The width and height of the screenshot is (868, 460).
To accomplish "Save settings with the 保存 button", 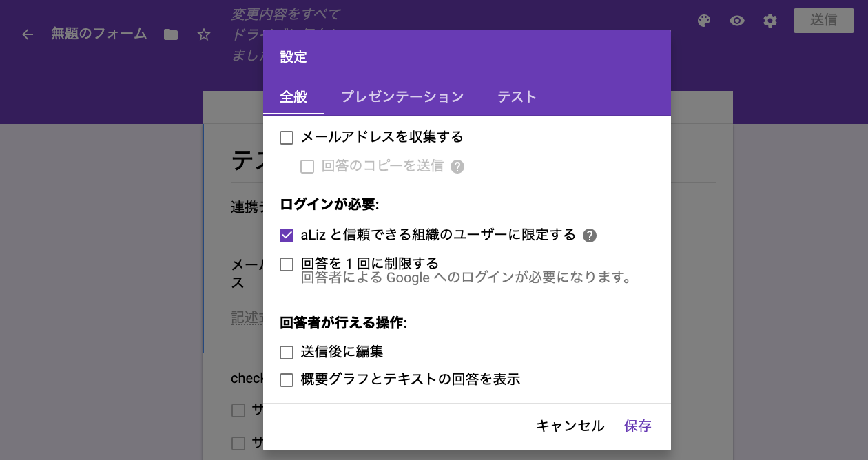I will 637,426.
